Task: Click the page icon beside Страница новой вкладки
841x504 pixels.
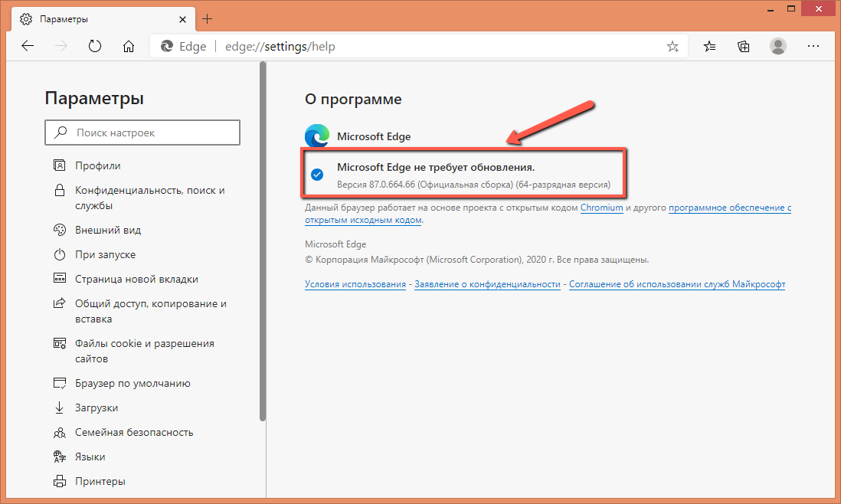Action: tap(60, 278)
